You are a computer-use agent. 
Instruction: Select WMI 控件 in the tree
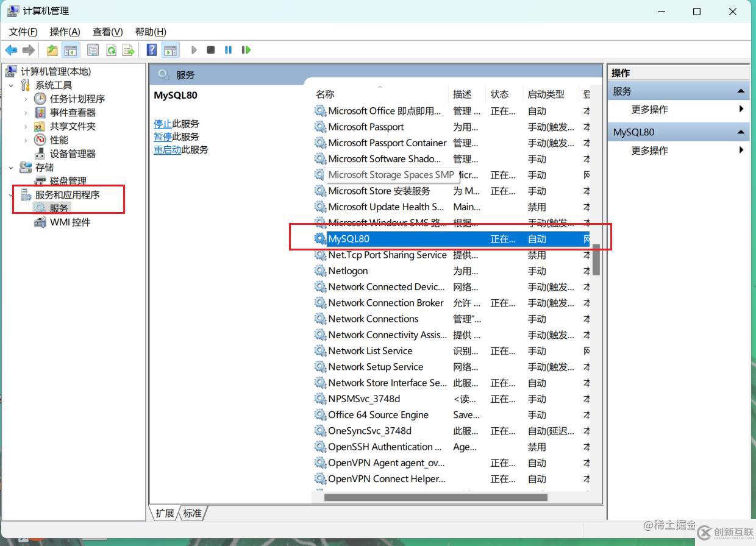(70, 222)
